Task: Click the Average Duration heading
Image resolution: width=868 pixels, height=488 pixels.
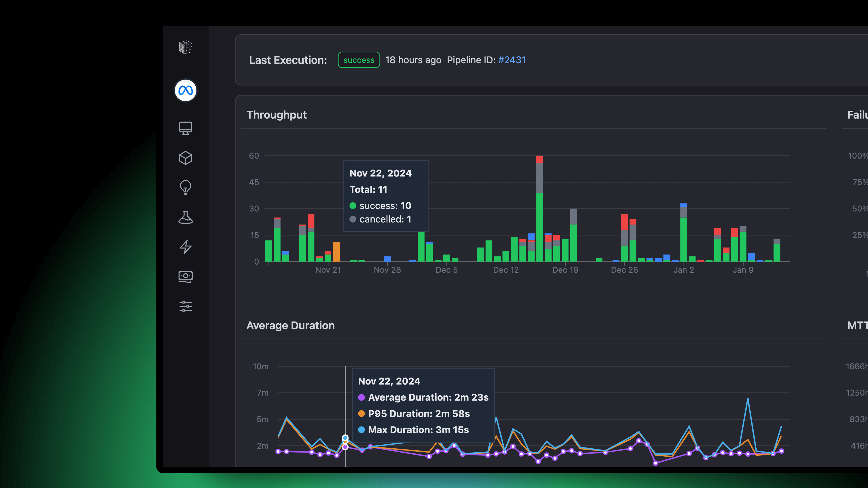Action: (290, 325)
